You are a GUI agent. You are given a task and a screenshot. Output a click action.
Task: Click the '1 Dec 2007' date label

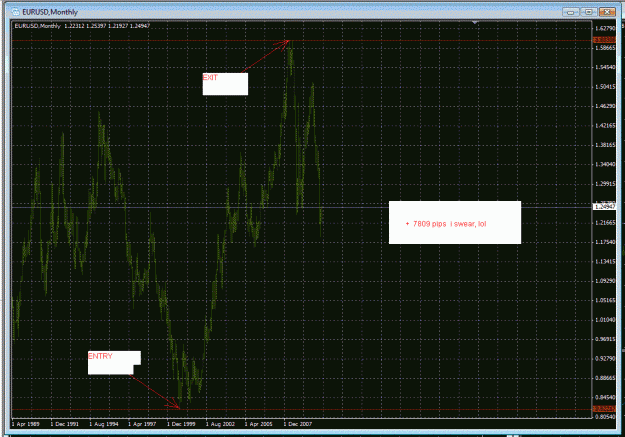(298, 424)
